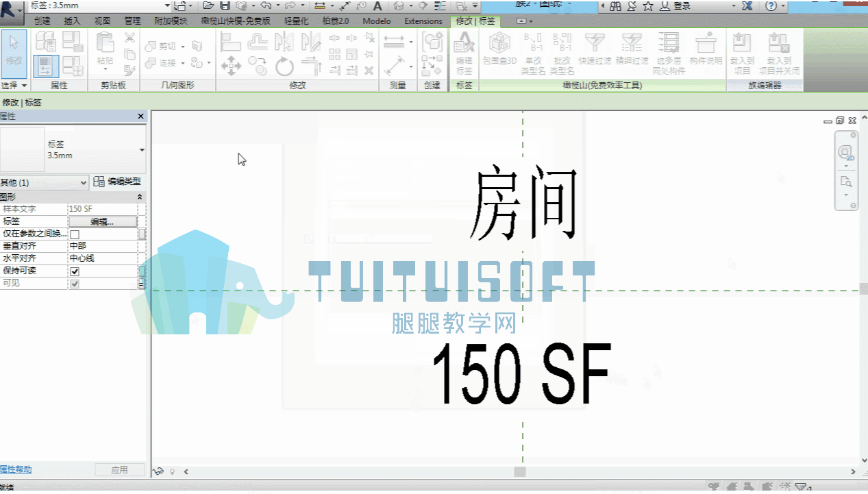
Task: Click the Open folder icon in quick access toolbar
Action: 208,5
